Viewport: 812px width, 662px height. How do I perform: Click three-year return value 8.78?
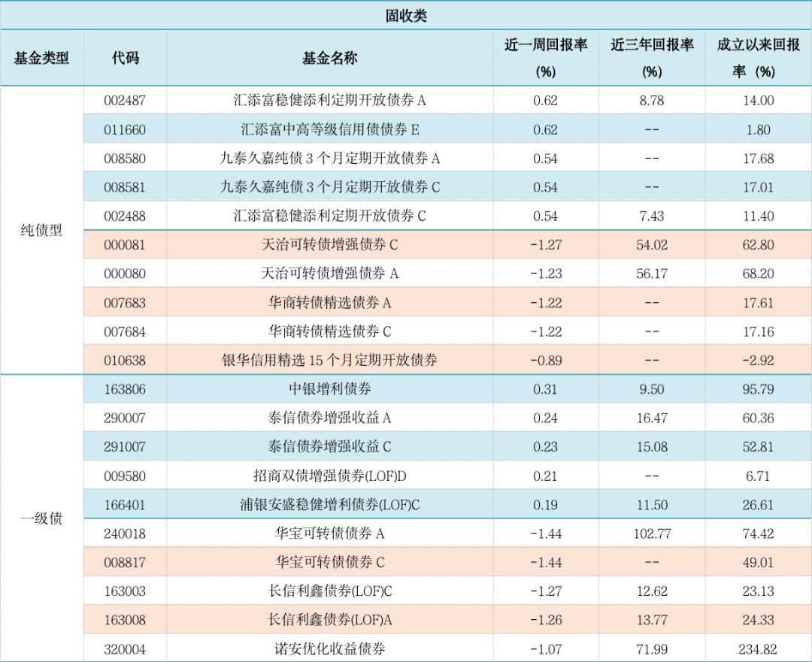point(652,101)
